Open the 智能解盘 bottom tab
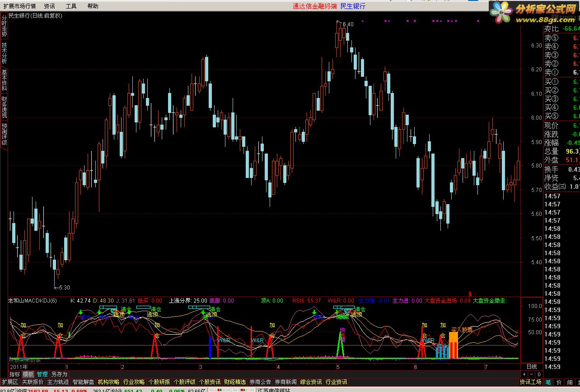The image size is (580, 392). pos(83,382)
